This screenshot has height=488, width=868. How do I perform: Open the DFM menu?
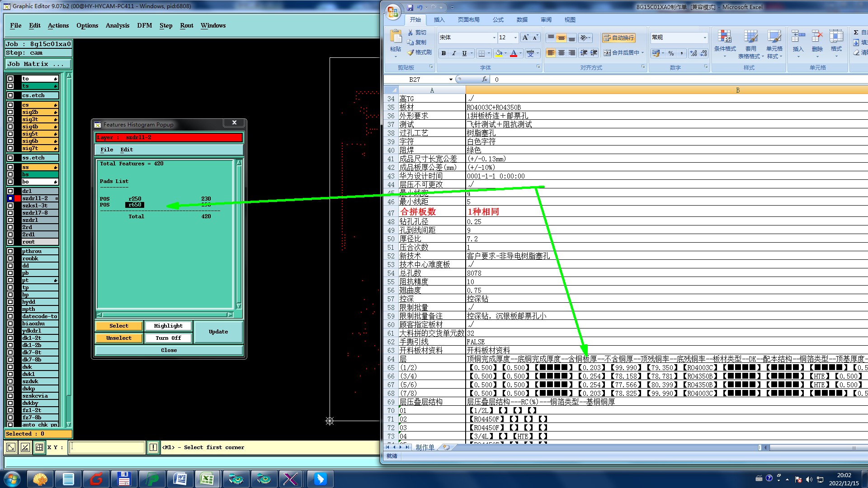coord(144,25)
